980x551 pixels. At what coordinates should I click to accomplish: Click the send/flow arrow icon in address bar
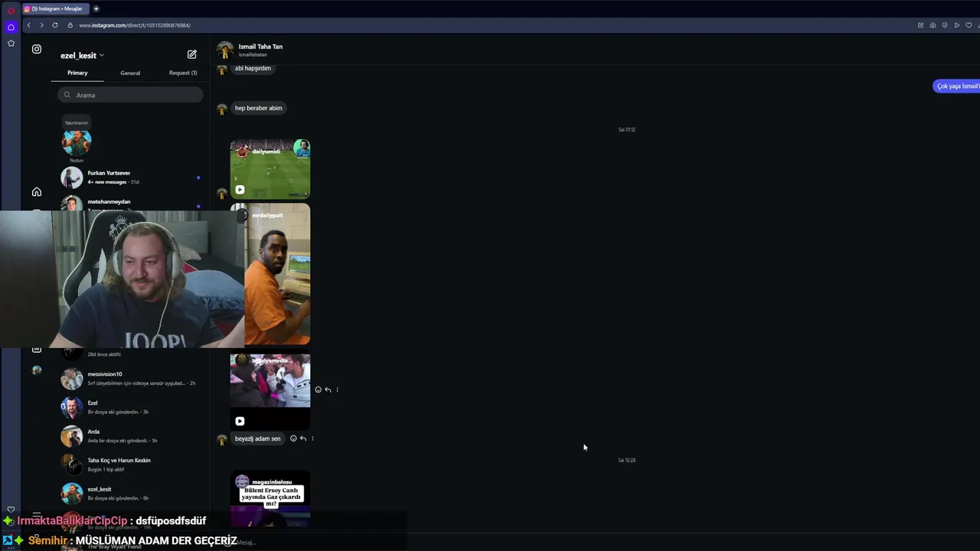957,25
